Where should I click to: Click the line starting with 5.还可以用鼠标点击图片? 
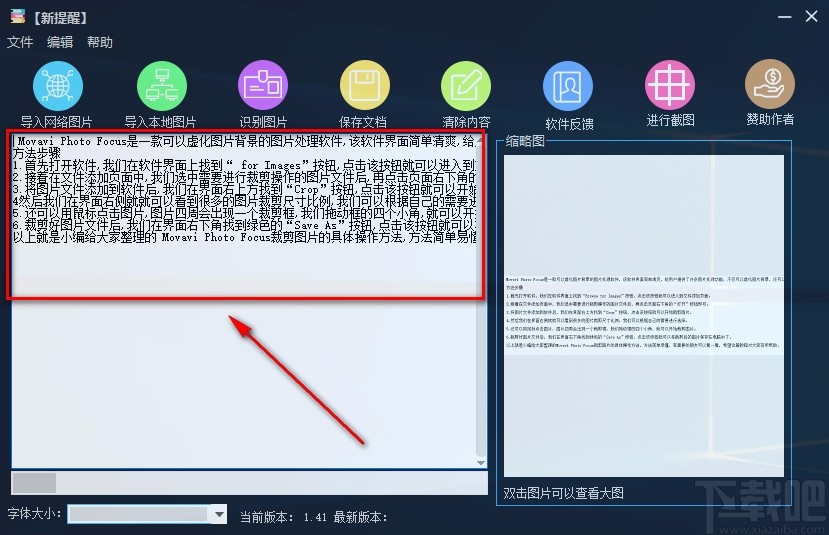coord(245,214)
